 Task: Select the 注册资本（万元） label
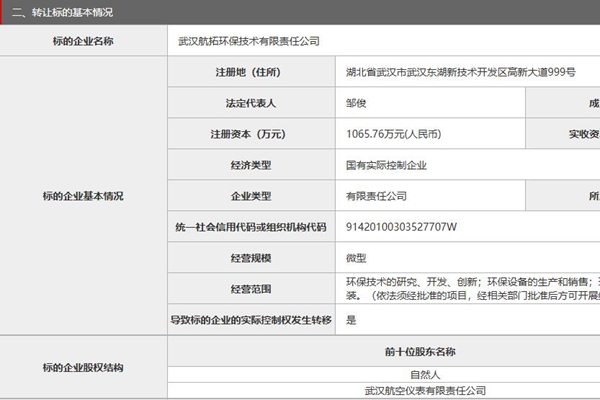click(x=249, y=134)
